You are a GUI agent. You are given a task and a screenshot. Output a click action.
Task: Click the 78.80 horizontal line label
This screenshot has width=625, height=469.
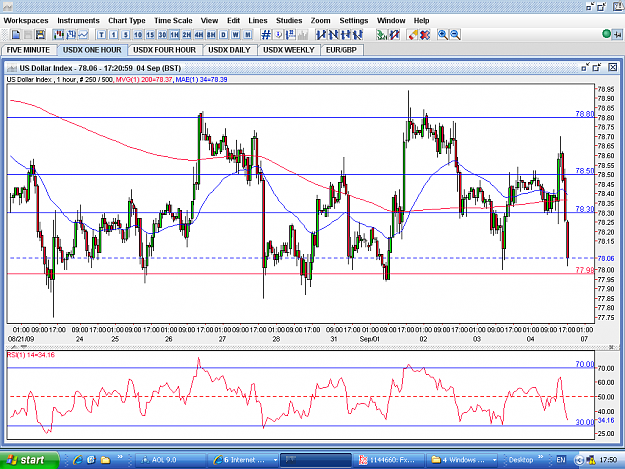tap(584, 114)
